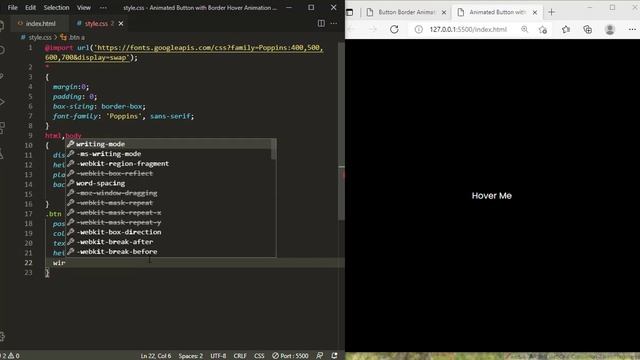The height and width of the screenshot is (360, 640).
Task: Select -webkit-mask-repeat suggestion
Action: pos(171,202)
